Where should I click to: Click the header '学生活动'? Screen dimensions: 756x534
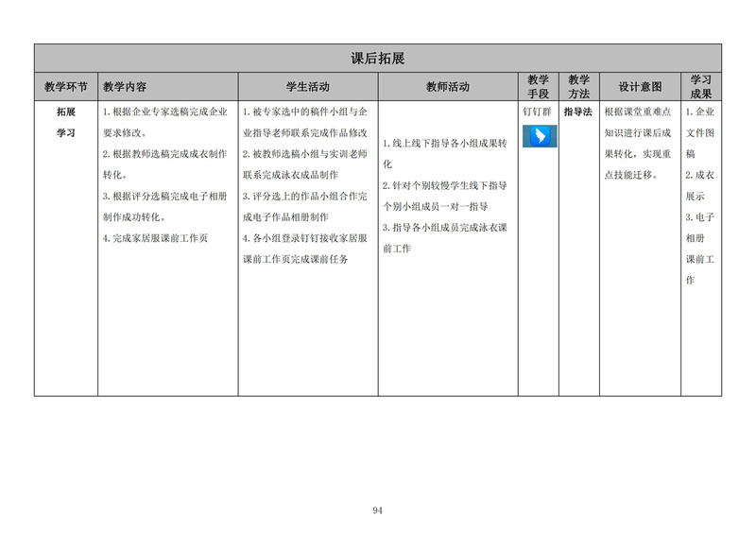pos(308,87)
